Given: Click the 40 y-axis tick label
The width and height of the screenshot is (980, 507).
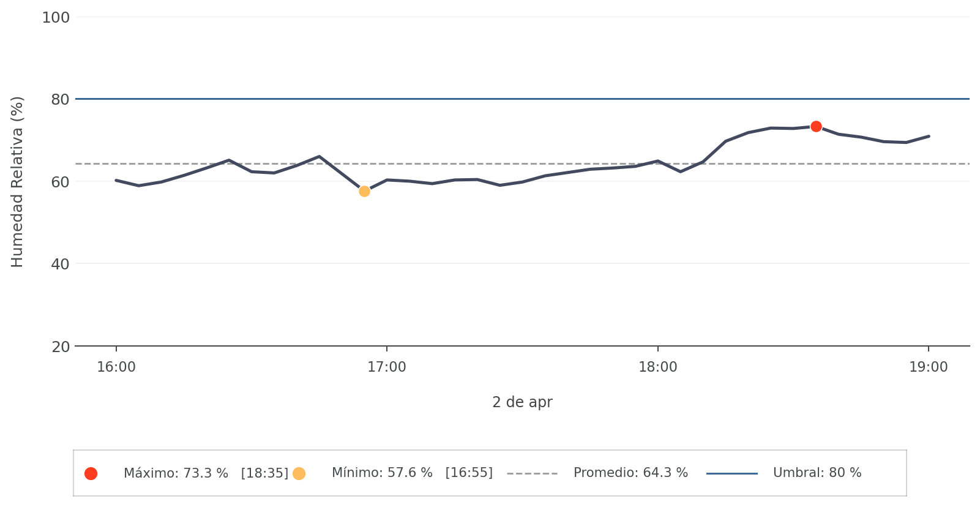Looking at the screenshot, I should pyautogui.click(x=60, y=264).
